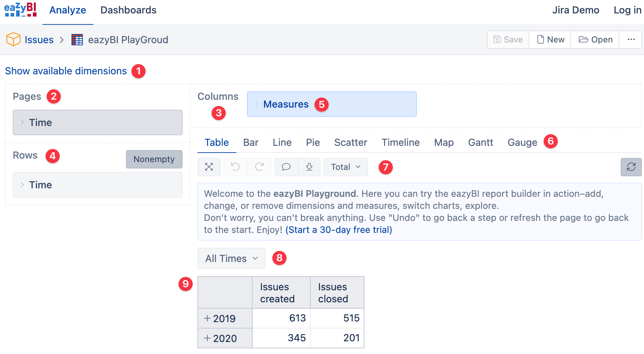Click the export download icon
Screen dimensions: 644x354
pos(309,167)
